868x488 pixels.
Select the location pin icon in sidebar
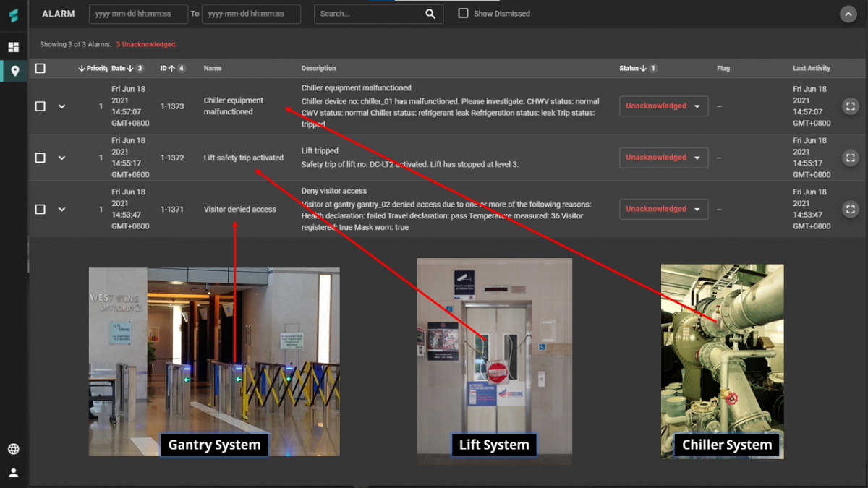tap(14, 71)
